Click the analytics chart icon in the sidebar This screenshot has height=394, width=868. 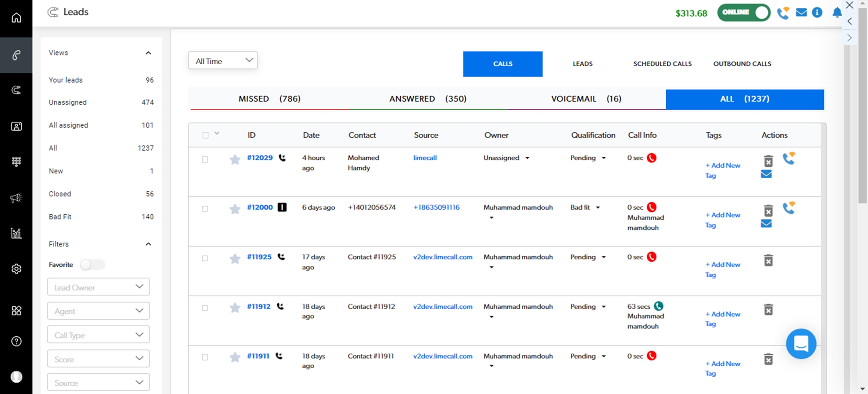(x=16, y=233)
